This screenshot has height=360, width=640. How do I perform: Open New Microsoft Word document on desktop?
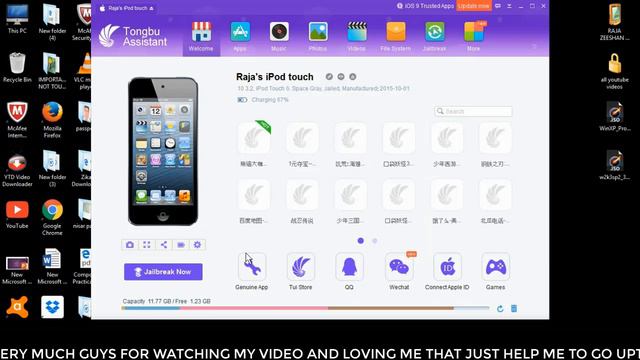(x=52, y=266)
